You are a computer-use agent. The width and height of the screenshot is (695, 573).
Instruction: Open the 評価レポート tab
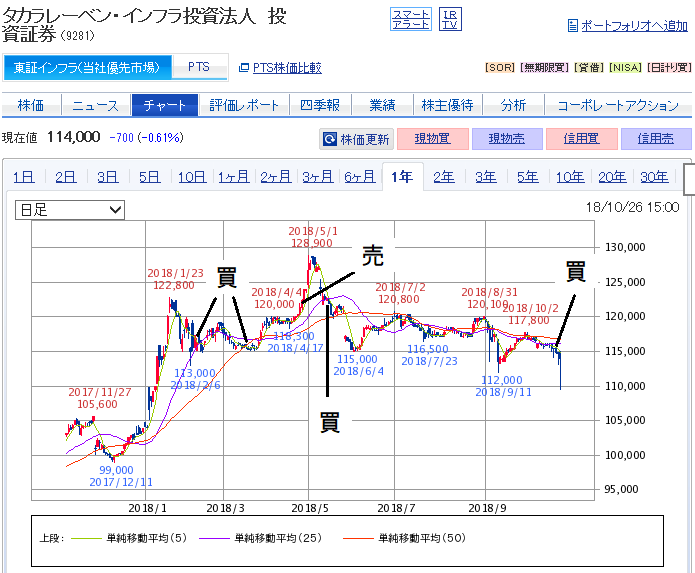point(244,105)
